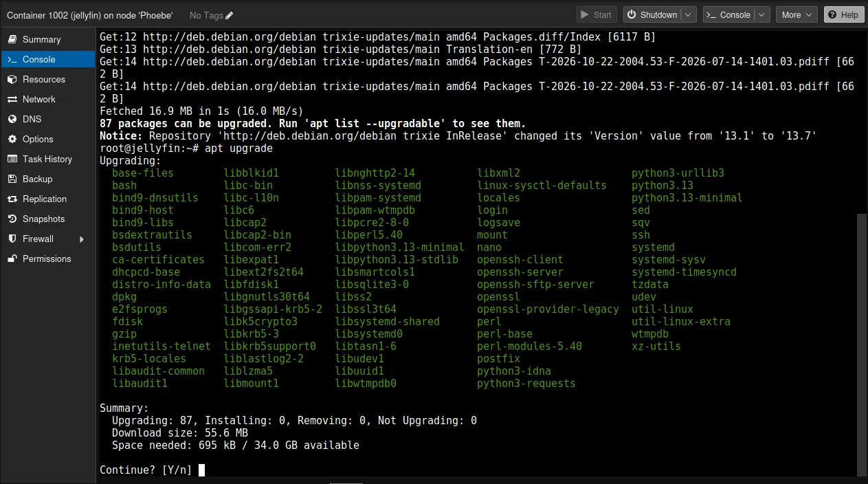Viewport: 868px width, 484px height.
Task: Click the Start button
Action: [597, 14]
